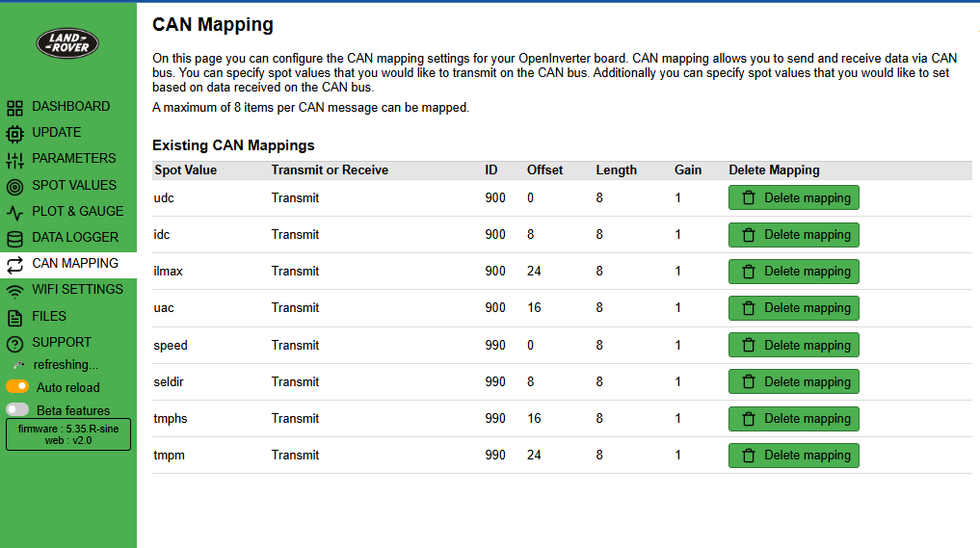Click the Update chip icon
980x548 pixels.
pos(14,134)
